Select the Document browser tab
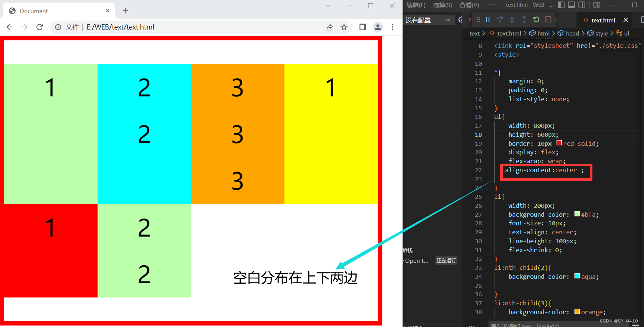The width and height of the screenshot is (644, 327). click(59, 11)
